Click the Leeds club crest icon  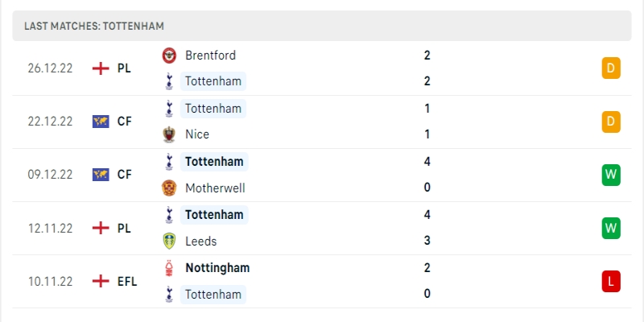pyautogui.click(x=169, y=241)
